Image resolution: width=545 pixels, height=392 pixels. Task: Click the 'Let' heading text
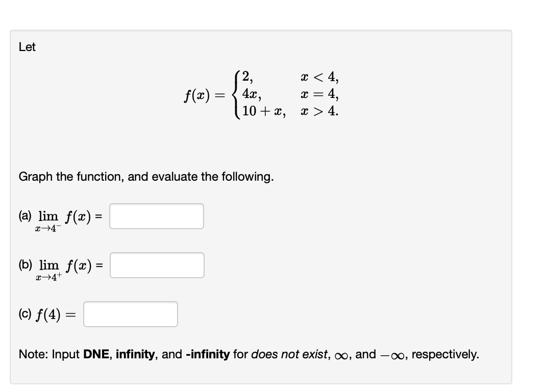(27, 47)
